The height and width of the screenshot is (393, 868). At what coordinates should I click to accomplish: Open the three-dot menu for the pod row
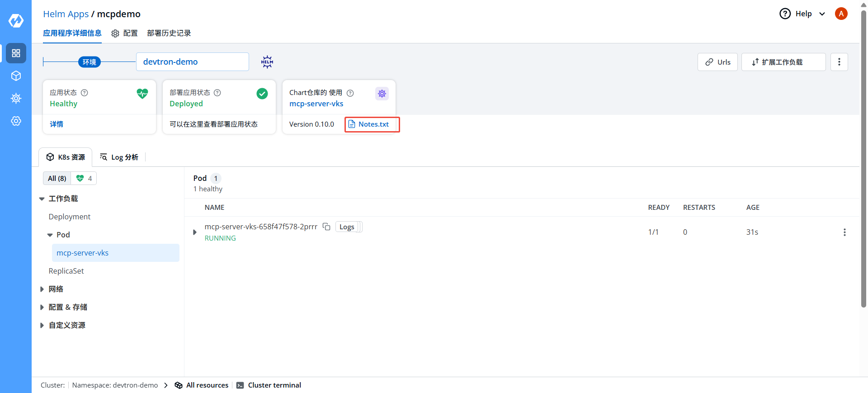[x=844, y=232]
